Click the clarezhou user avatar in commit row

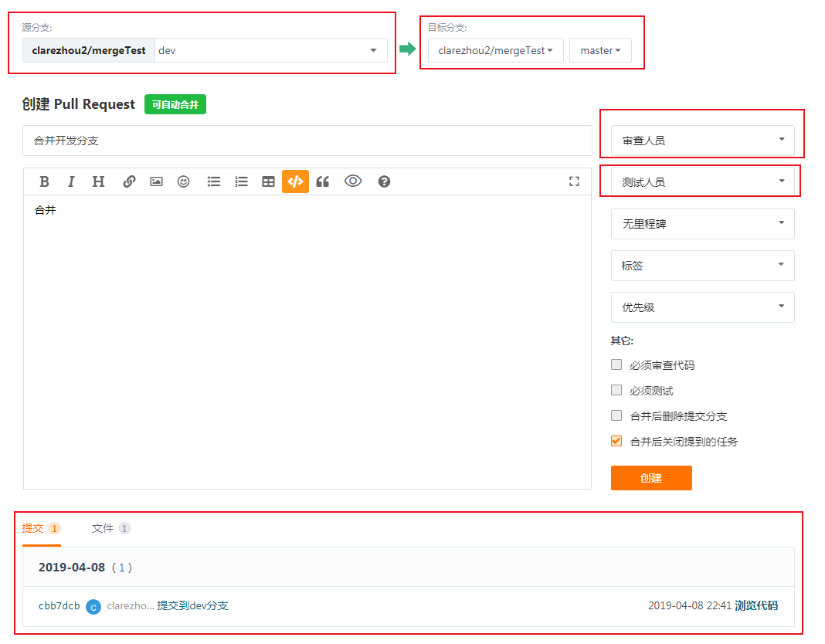[x=93, y=607]
